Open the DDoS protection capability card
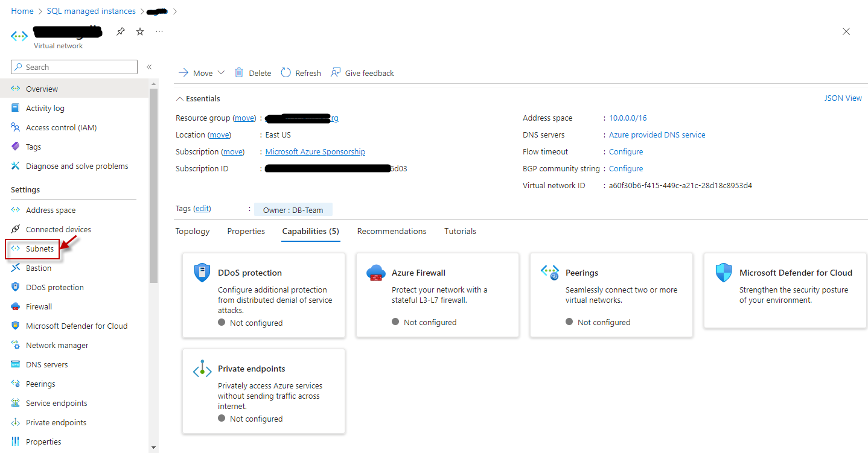The height and width of the screenshot is (453, 868). point(264,295)
